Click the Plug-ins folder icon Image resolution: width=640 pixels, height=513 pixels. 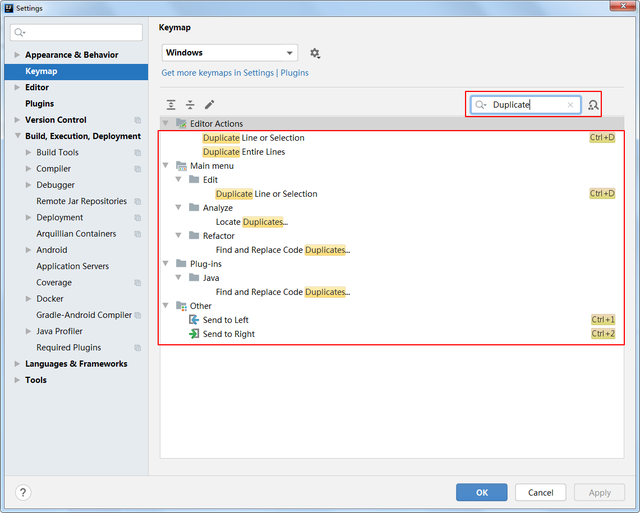[x=181, y=264]
